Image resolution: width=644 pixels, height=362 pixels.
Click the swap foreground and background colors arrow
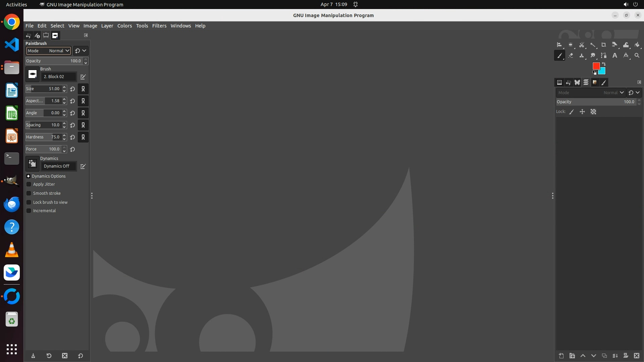[604, 64]
